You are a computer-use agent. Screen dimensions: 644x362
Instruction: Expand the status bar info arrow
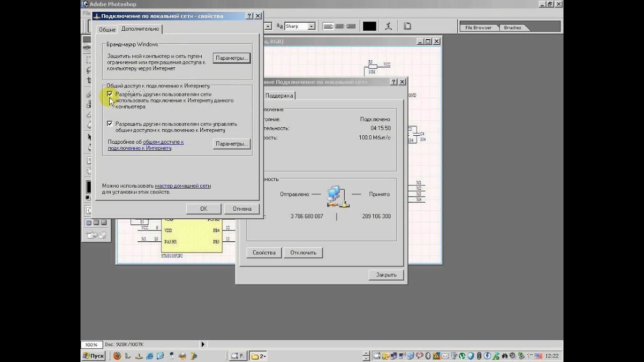203,344
